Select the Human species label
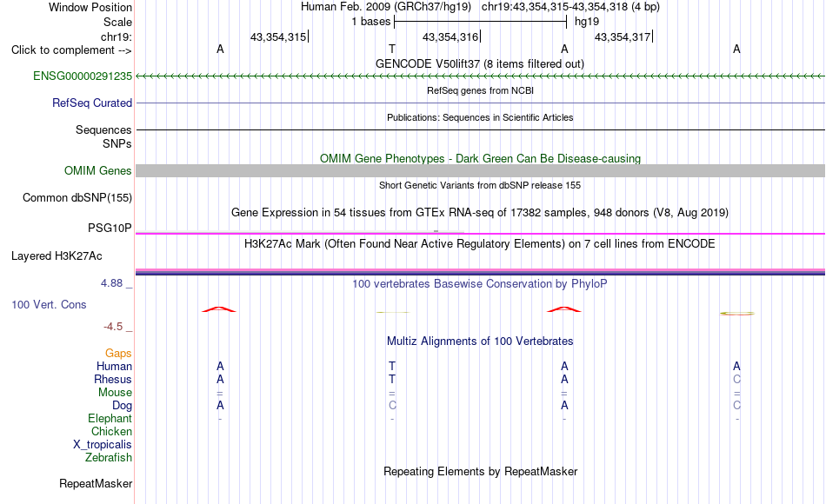The image size is (826, 504). click(x=114, y=367)
